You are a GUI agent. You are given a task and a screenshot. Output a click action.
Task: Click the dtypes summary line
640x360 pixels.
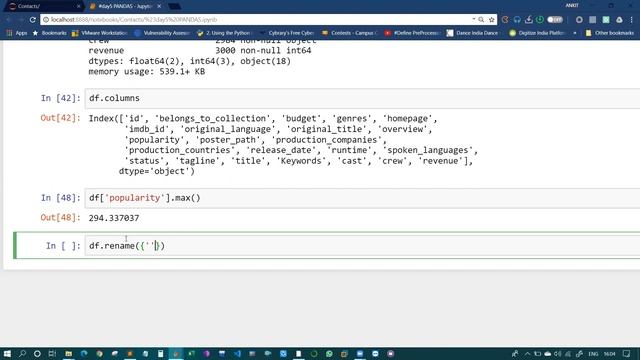pos(189,61)
